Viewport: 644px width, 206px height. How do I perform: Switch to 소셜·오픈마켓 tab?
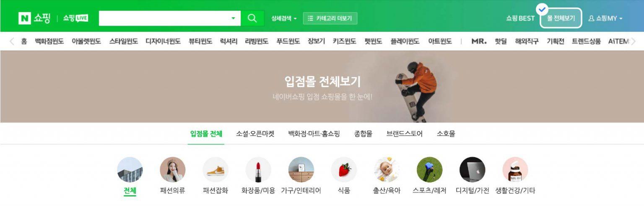pos(255,134)
